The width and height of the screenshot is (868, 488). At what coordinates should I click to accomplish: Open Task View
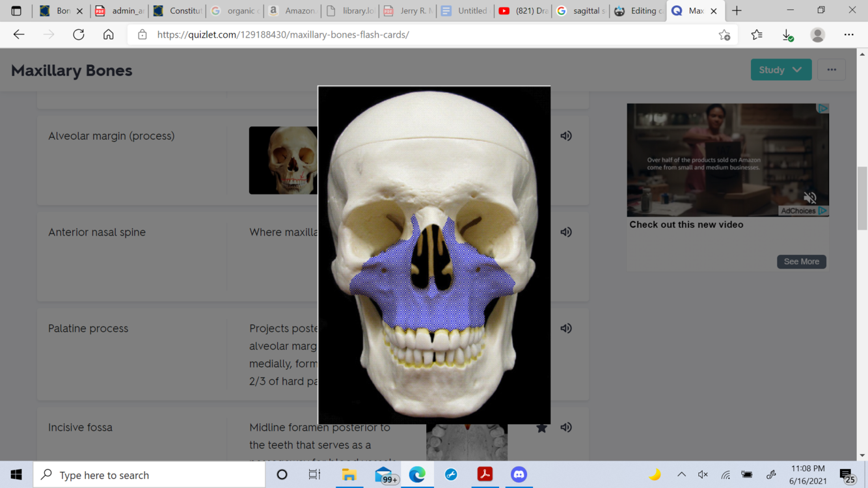pyautogui.click(x=314, y=475)
